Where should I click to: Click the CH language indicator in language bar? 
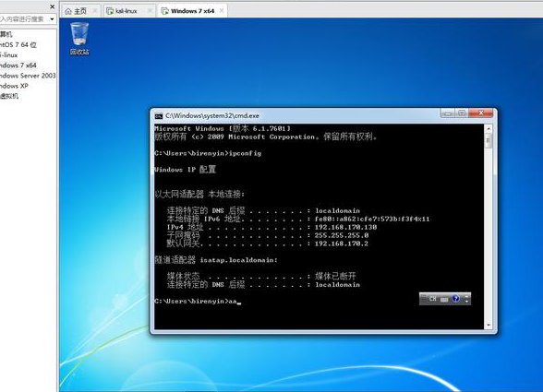432,299
